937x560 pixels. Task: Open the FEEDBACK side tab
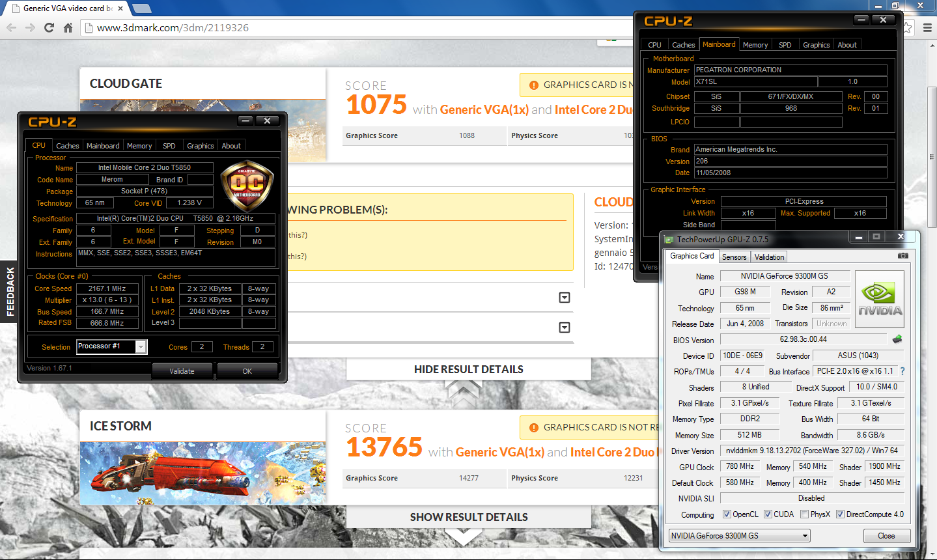pos(10,292)
